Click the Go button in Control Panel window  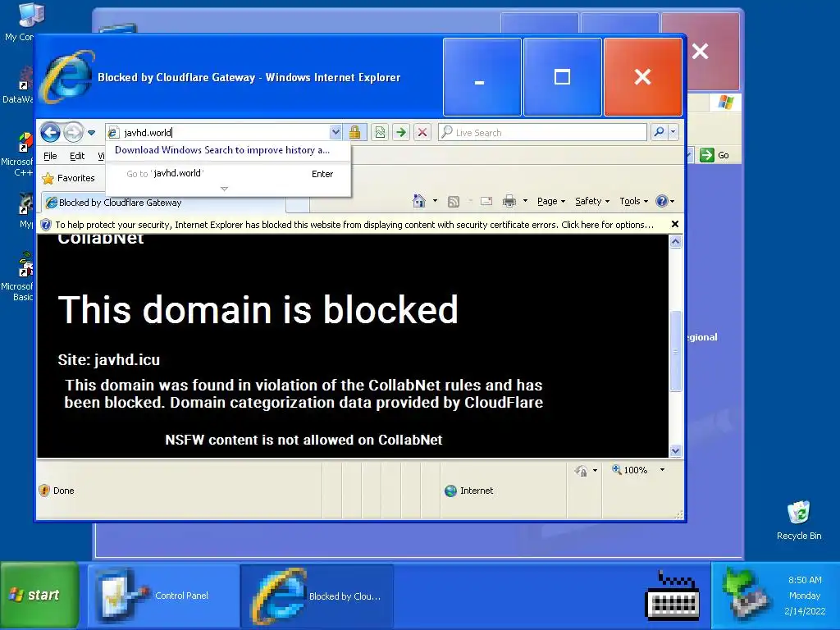(714, 155)
